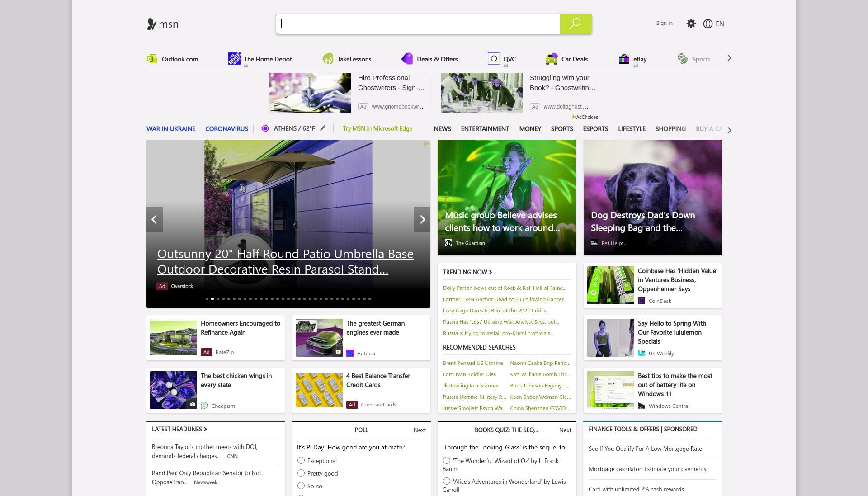
Task: Click The Home Depot shortcut icon
Action: [x=234, y=59]
